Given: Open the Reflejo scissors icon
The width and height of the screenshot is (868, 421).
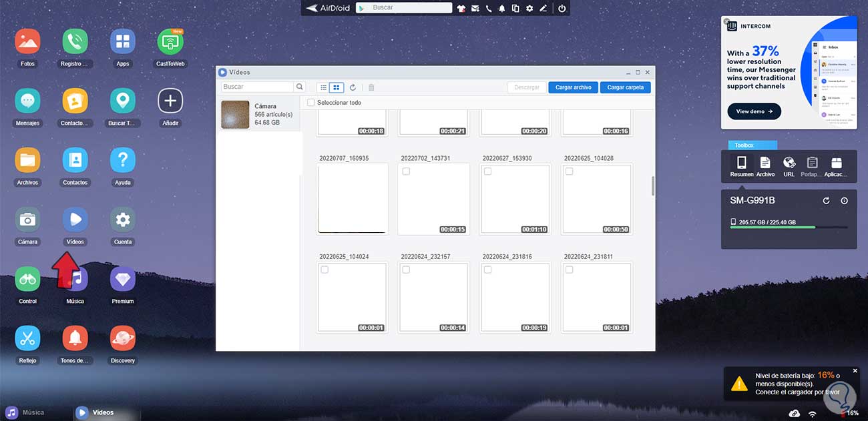Looking at the screenshot, I should point(27,338).
